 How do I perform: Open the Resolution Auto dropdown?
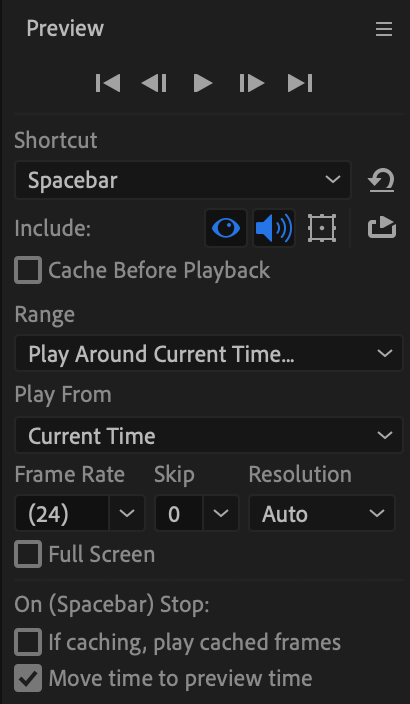pyautogui.click(x=322, y=513)
